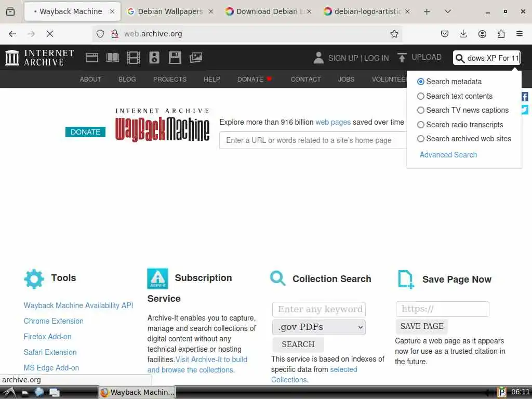Open the Internet Archive texts book icon
The image size is (532, 399).
pyautogui.click(x=113, y=58)
